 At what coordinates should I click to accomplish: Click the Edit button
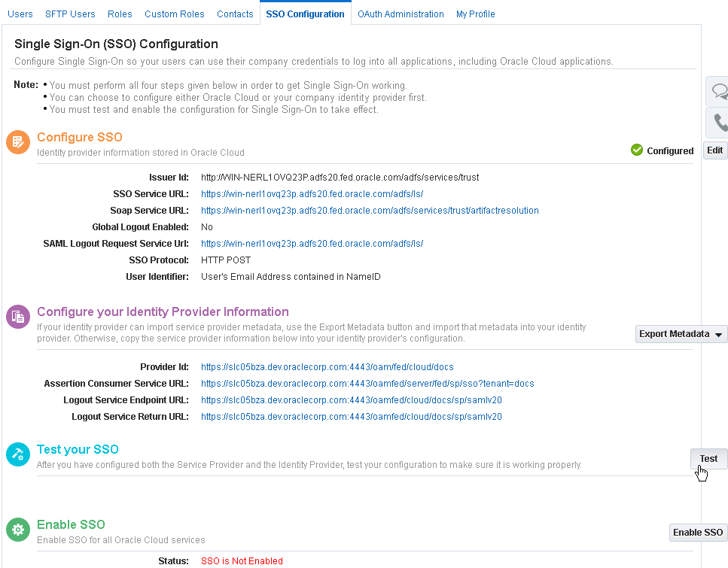(x=714, y=150)
